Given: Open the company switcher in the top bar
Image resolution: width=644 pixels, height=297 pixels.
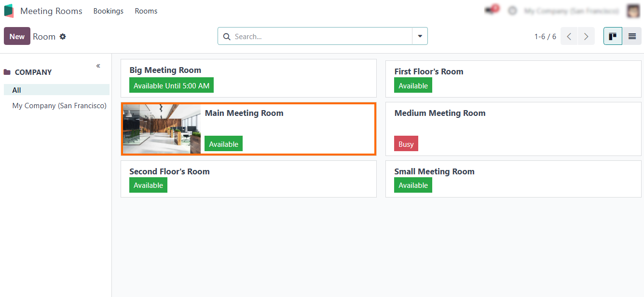Looking at the screenshot, I should [x=572, y=11].
